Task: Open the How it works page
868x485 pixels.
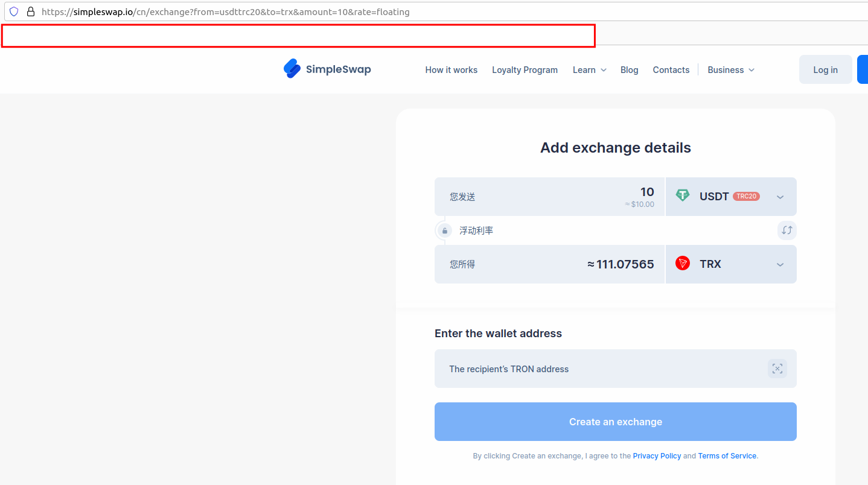Action: tap(451, 70)
